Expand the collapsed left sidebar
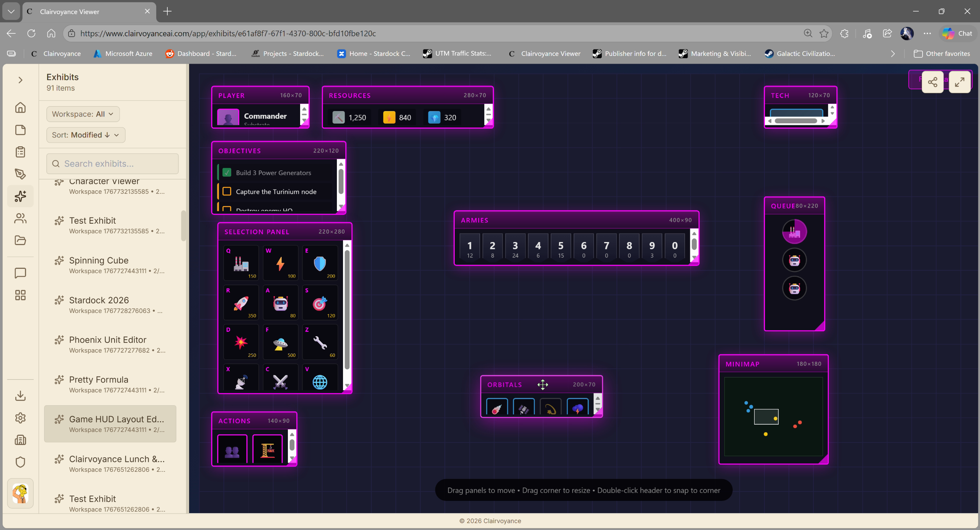The height and width of the screenshot is (530, 980). [20, 80]
